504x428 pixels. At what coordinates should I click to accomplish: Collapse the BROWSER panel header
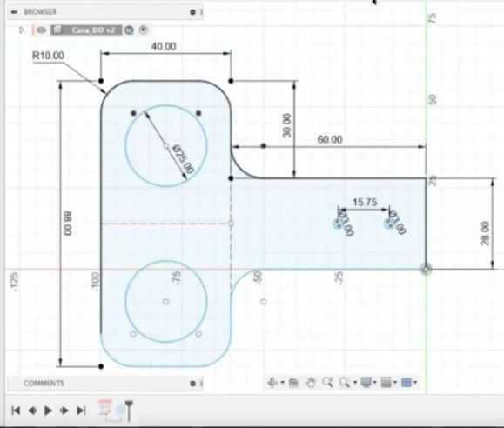point(14,12)
